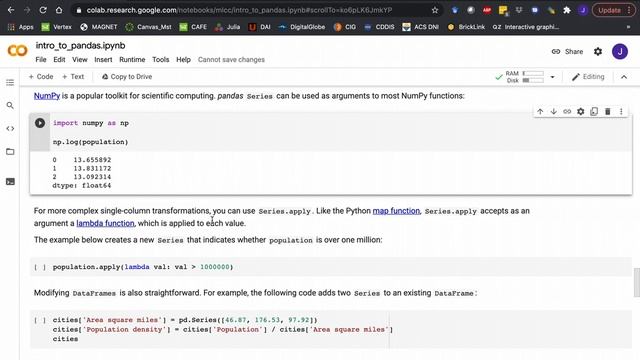The height and width of the screenshot is (360, 640).
Task: Open the browser profile J icon
Action: click(583, 10)
